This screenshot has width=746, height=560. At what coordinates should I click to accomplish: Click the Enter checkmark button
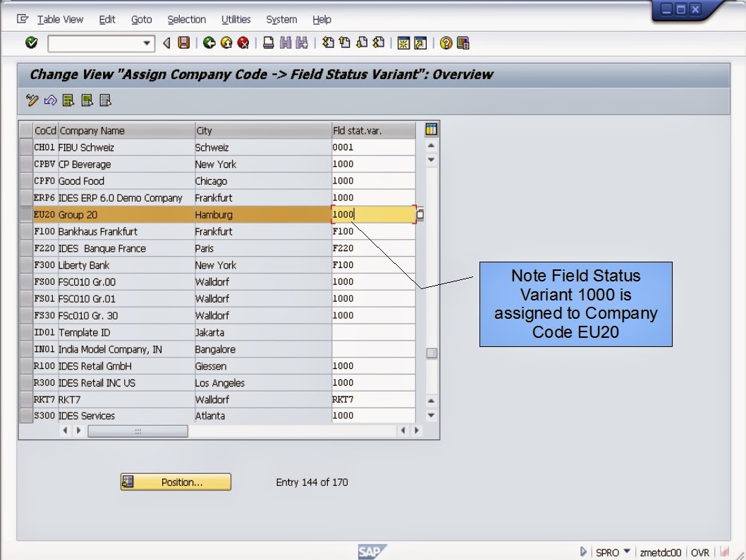click(x=30, y=43)
